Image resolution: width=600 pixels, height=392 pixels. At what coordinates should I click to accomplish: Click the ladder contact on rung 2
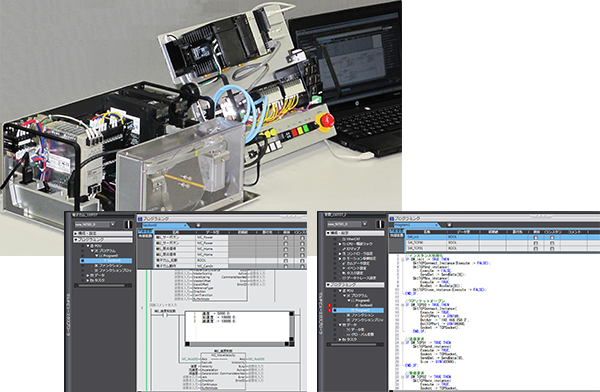[x=165, y=316]
